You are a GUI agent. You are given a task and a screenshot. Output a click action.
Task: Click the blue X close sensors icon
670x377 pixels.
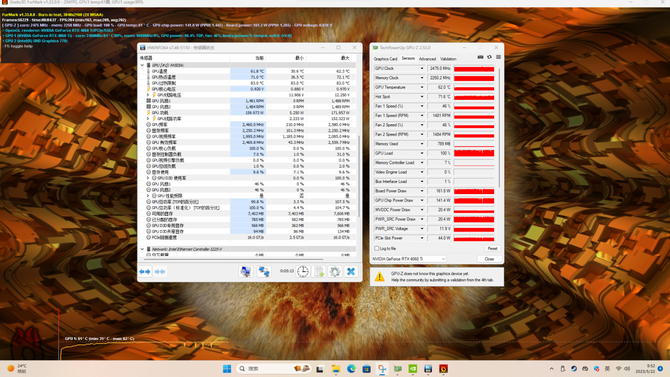[351, 271]
